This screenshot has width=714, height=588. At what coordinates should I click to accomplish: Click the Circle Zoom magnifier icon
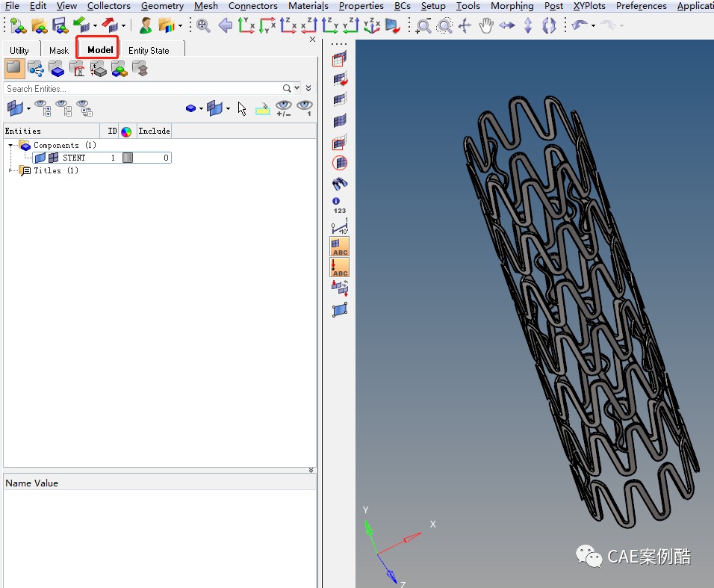(x=444, y=25)
